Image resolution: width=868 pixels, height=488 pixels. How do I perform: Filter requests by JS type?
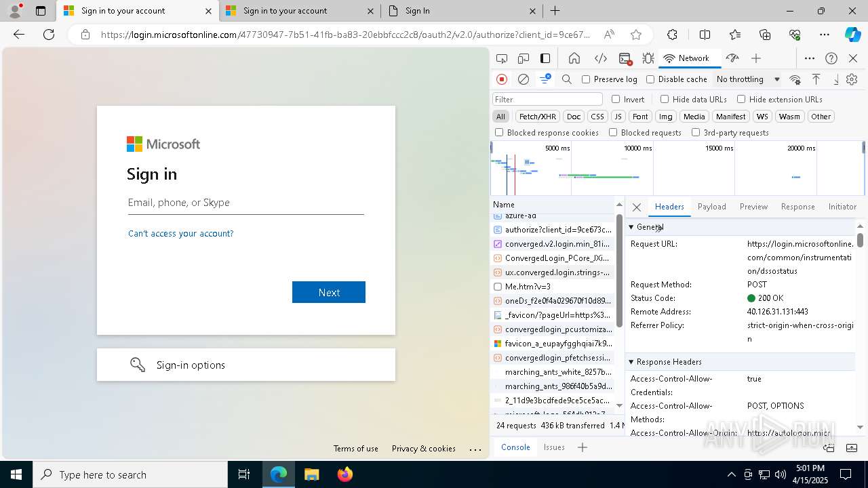point(617,117)
